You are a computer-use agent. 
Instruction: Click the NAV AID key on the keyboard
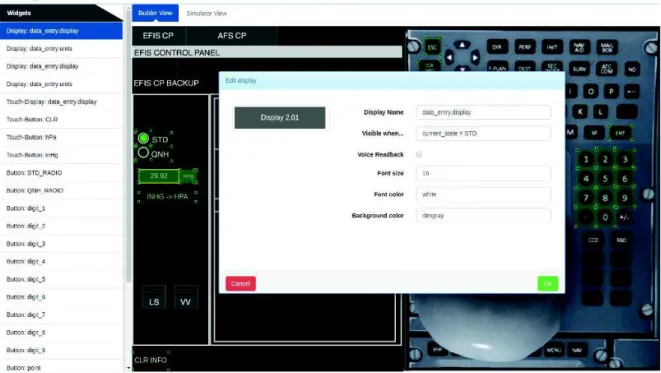coord(580,47)
